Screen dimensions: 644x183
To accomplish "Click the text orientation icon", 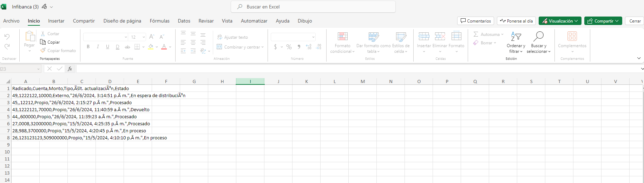I will (x=203, y=51).
